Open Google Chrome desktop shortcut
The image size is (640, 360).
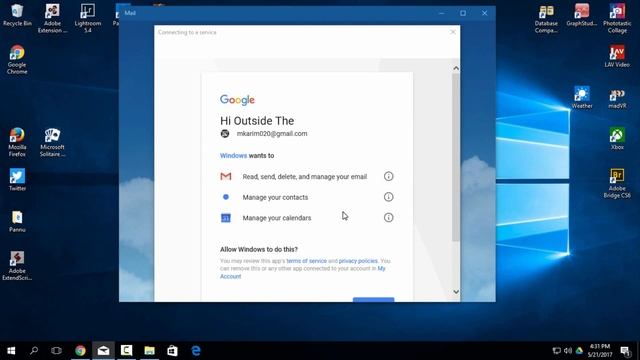[x=17, y=60]
